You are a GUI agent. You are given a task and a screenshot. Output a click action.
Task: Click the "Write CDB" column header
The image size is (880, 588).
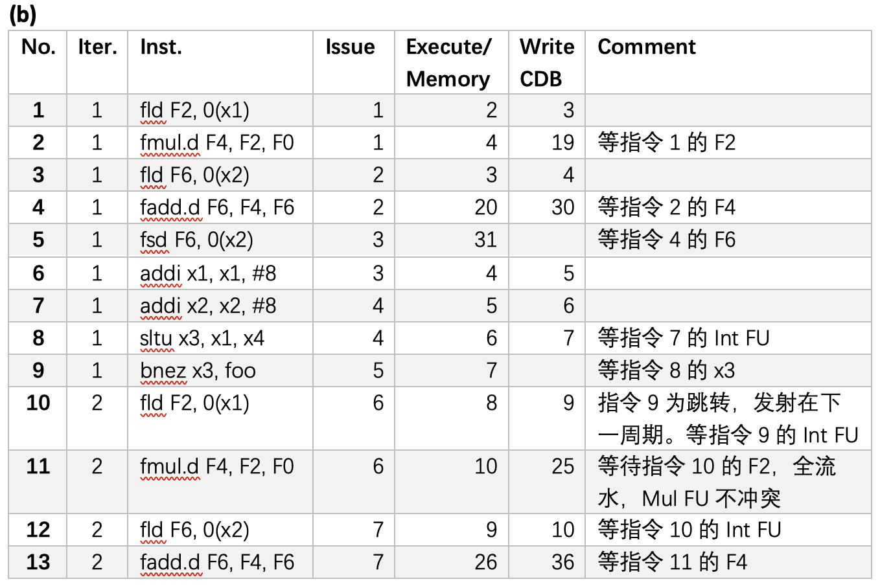pos(546,62)
